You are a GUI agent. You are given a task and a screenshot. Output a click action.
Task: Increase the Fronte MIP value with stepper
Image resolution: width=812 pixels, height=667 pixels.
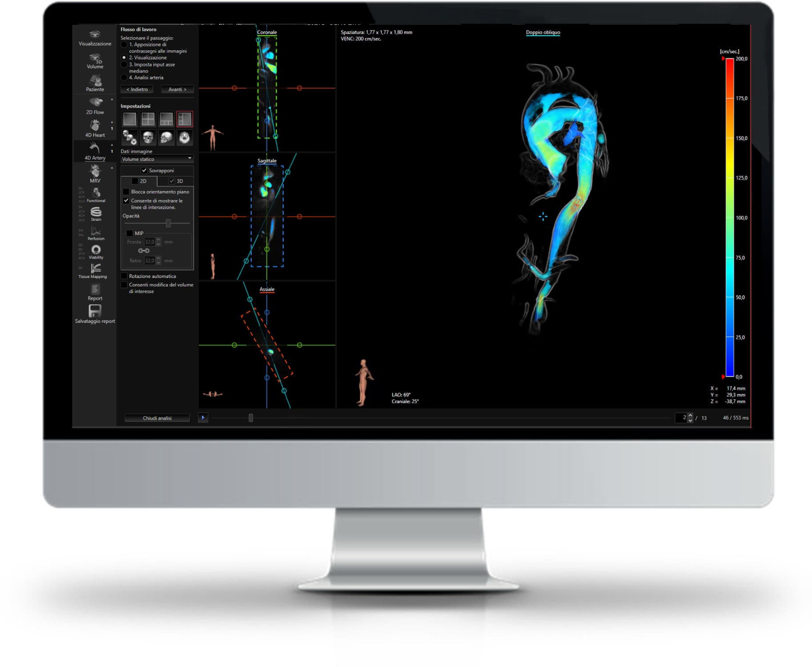tap(158, 240)
